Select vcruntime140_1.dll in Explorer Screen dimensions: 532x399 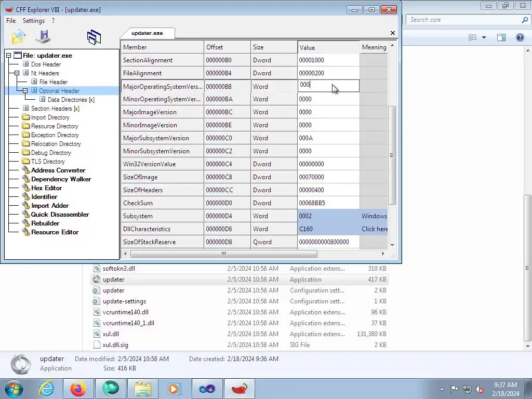[x=128, y=323]
